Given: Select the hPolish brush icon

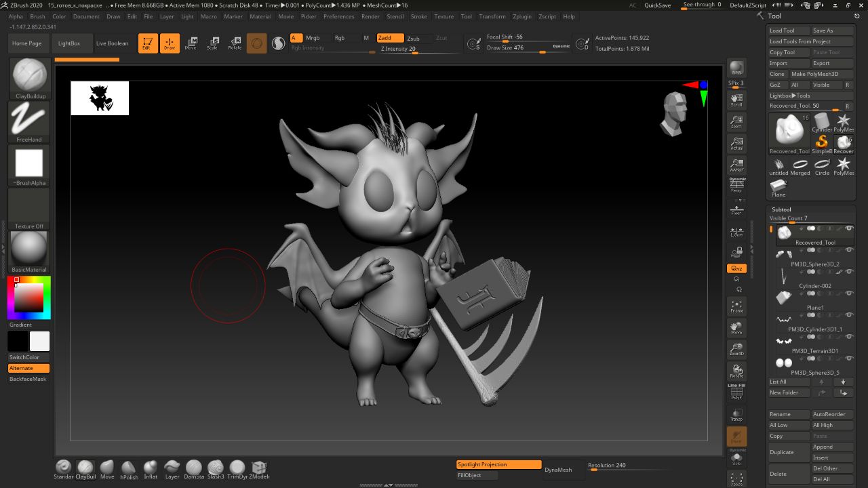Looking at the screenshot, I should (129, 468).
